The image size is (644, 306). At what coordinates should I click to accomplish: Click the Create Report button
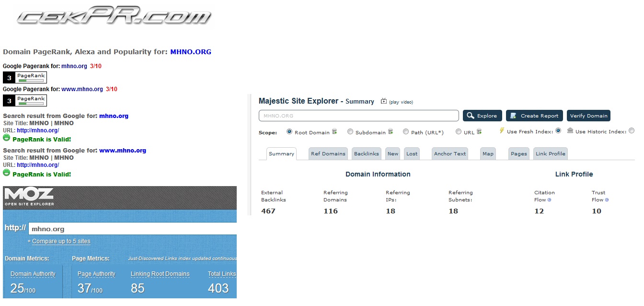pos(534,116)
